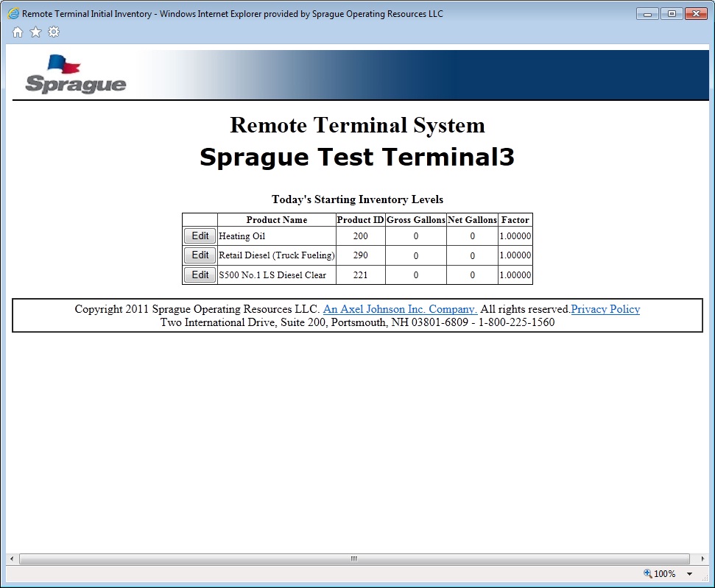The height and width of the screenshot is (588, 715).
Task: Click S500 No.1 LS Diesel Clear name
Action: click(272, 274)
